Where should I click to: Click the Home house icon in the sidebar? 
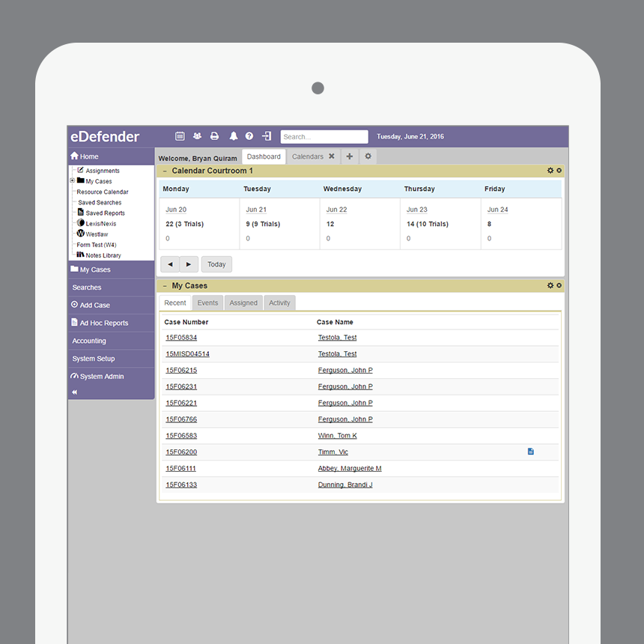(74, 156)
